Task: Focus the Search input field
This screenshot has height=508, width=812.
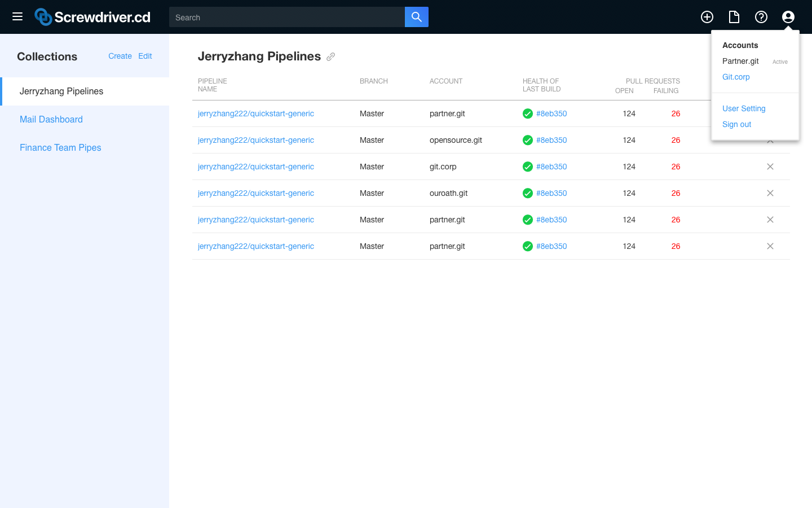Action: [x=287, y=17]
